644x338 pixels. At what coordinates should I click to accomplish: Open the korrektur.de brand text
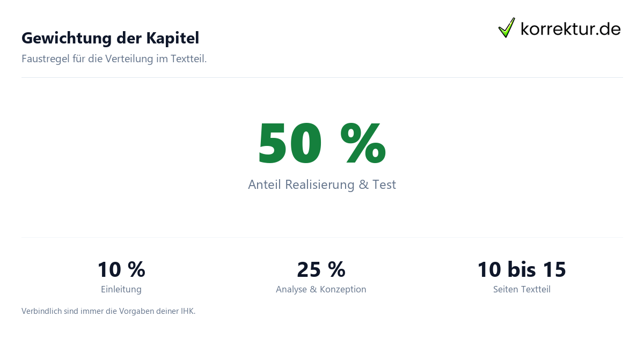click(x=570, y=29)
